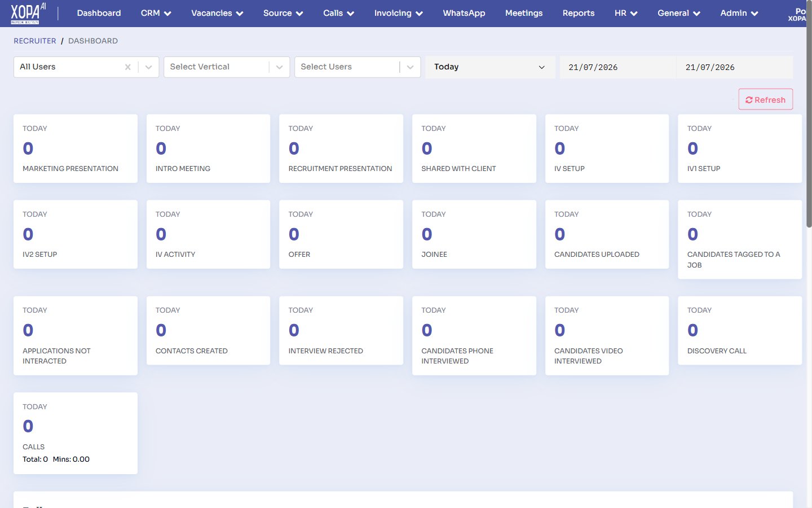Open the Applications Not Interacted card

click(76, 336)
